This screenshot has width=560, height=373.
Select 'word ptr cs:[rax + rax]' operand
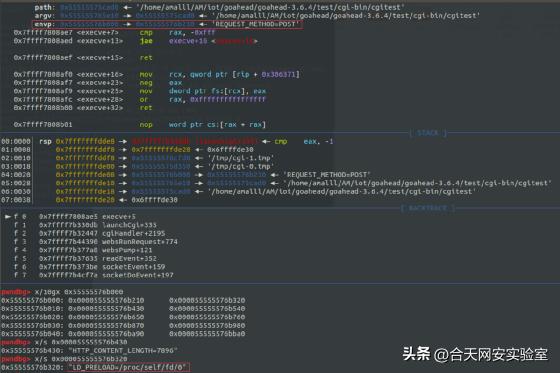click(218, 124)
